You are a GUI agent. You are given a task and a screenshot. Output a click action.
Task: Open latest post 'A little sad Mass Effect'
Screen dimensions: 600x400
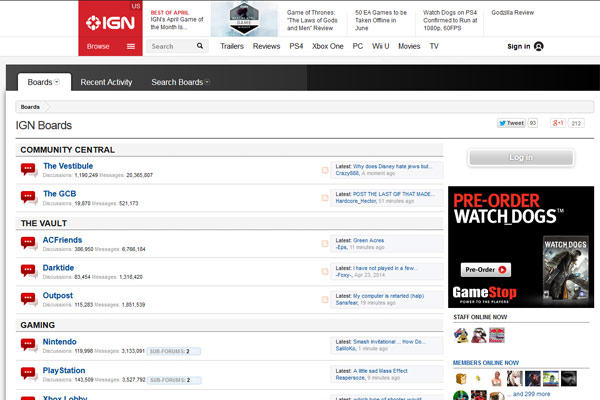[x=380, y=371]
